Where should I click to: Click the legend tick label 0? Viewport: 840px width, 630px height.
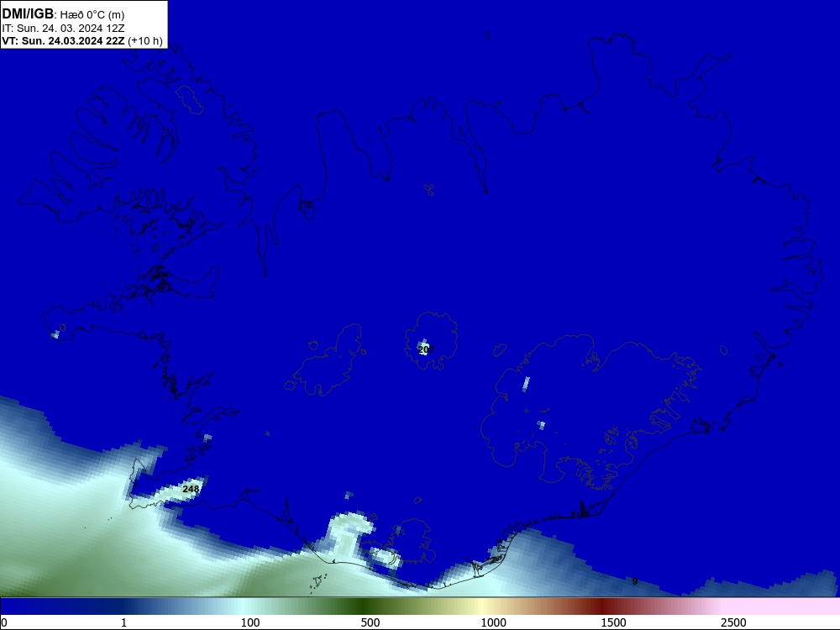coord(4,622)
